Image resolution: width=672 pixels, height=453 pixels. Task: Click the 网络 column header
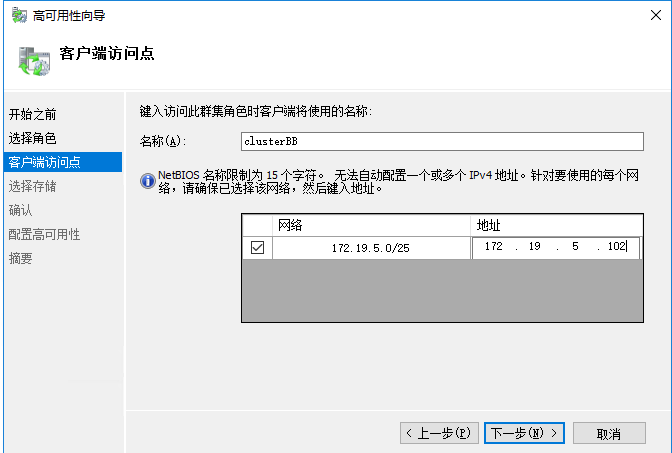tap(371, 225)
